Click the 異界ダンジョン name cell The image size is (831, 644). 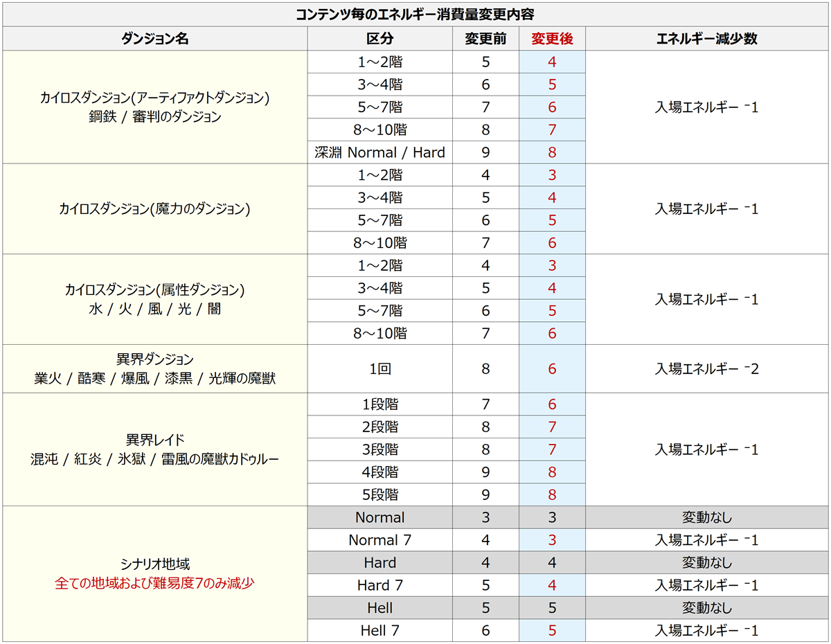tap(154, 369)
